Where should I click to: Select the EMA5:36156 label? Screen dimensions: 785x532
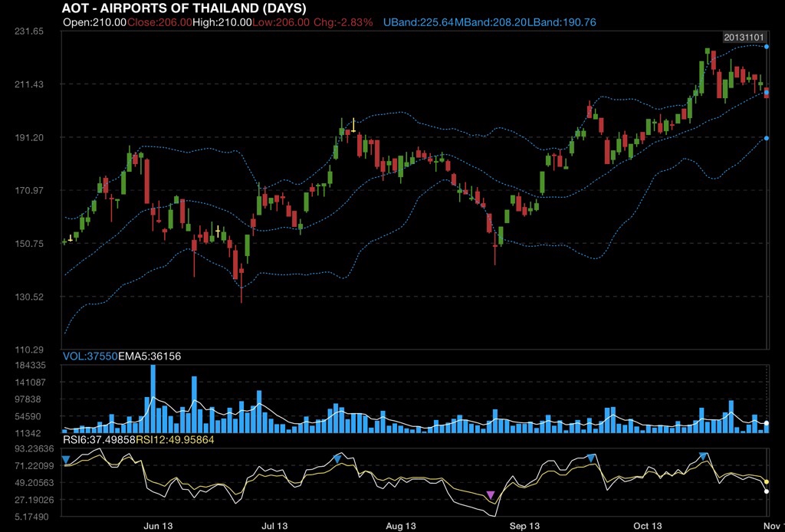click(149, 356)
